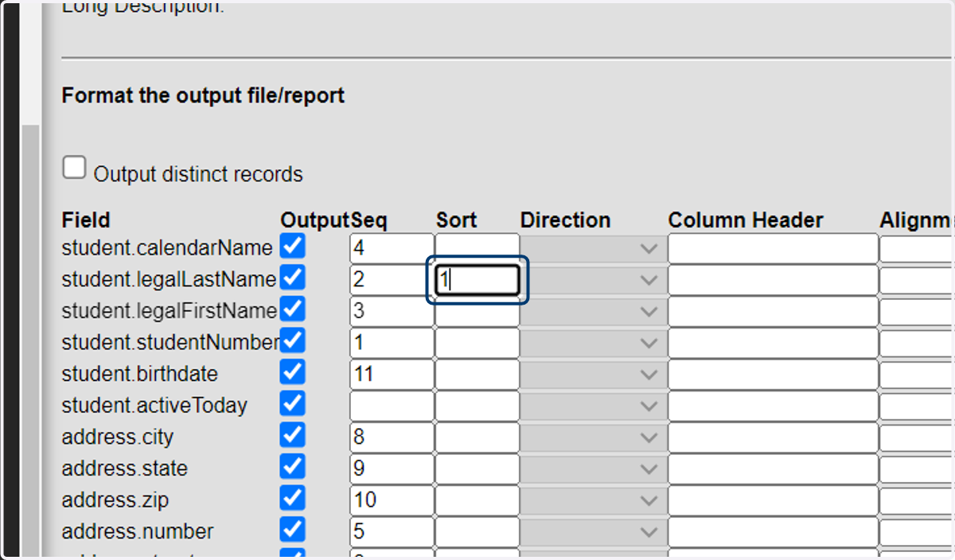Click Seq field for student.legalLastName
The image size is (955, 560).
click(392, 280)
